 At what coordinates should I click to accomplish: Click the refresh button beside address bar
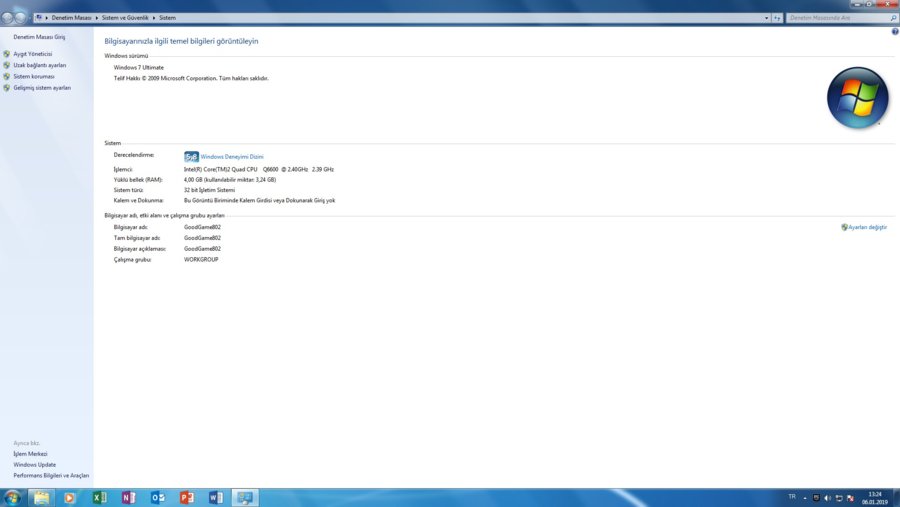777,18
